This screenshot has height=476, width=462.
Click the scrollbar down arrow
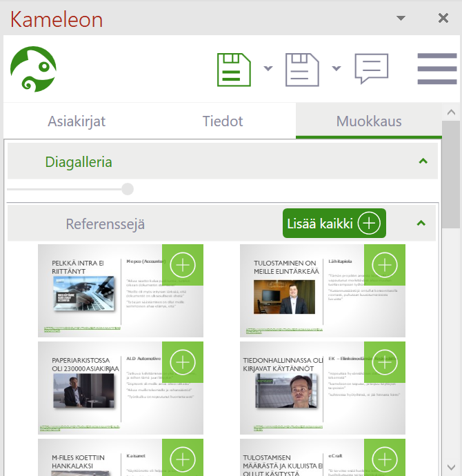(451, 466)
